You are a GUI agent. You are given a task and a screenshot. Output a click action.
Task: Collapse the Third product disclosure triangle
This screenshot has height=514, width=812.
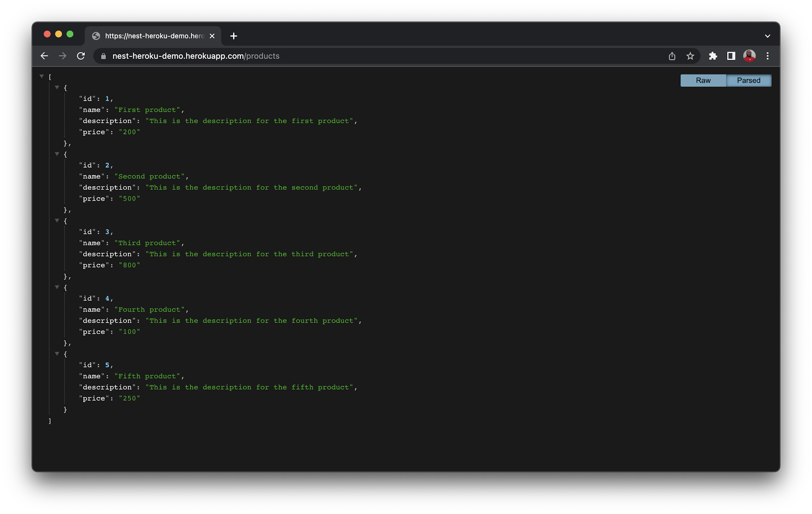coord(57,220)
